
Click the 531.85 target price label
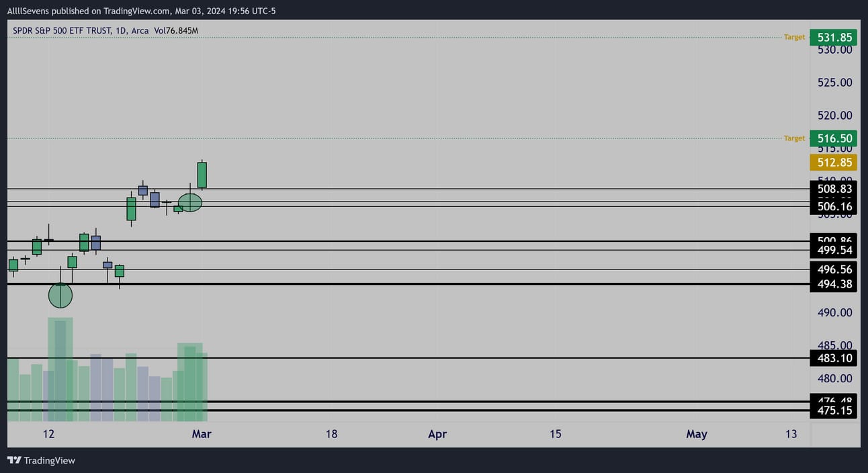(834, 37)
